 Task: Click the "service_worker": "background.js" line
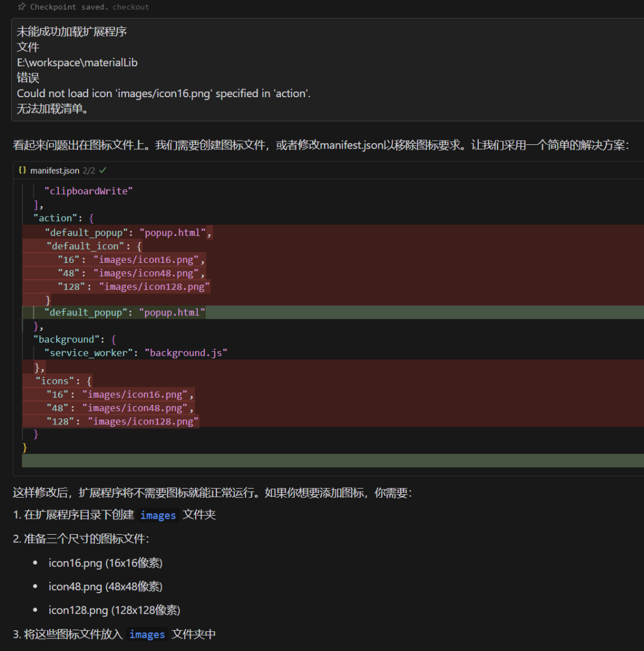136,353
